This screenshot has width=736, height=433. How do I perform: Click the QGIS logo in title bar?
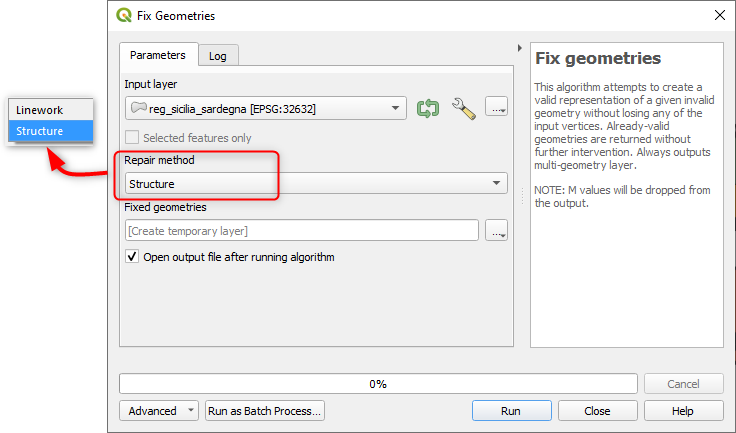[x=123, y=16]
